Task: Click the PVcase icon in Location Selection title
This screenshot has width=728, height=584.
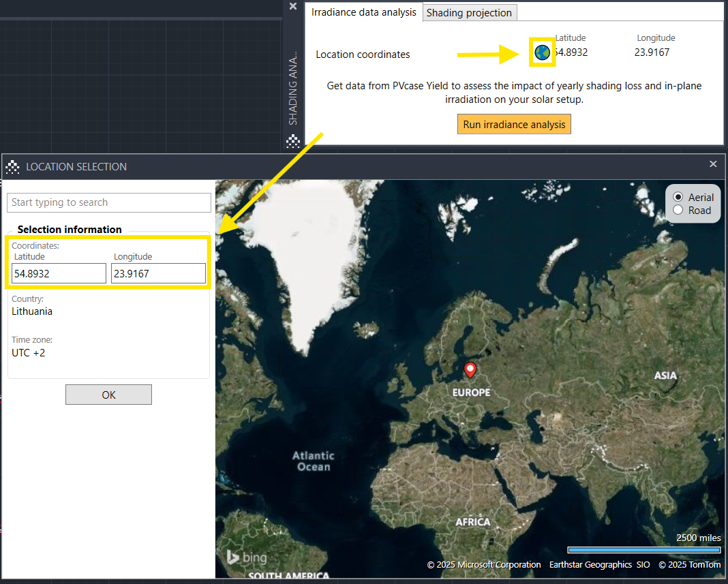Action: click(12, 166)
